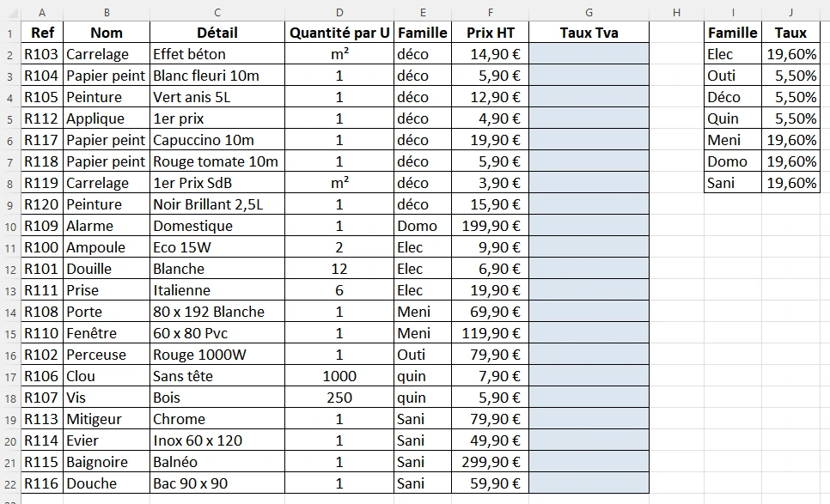Select the "Taux Tva" header cell

[589, 33]
